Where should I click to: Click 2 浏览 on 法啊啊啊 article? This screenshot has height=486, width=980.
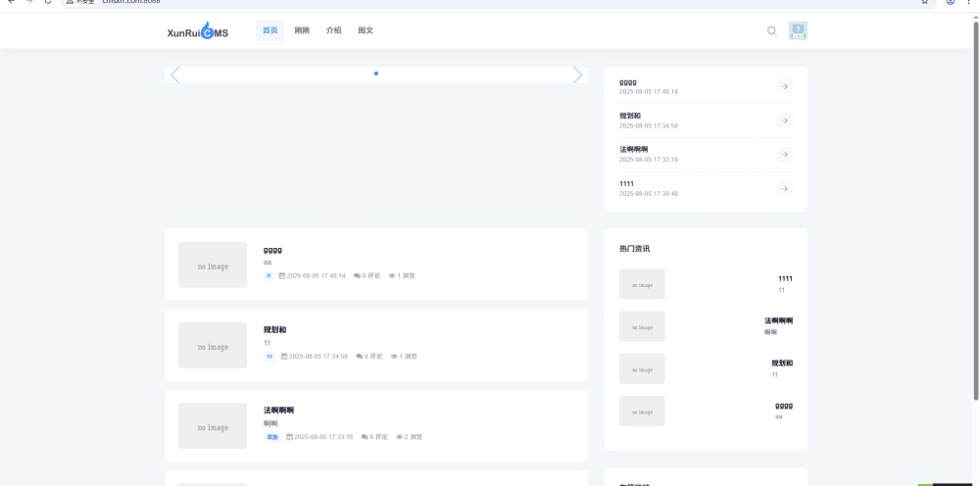(414, 437)
